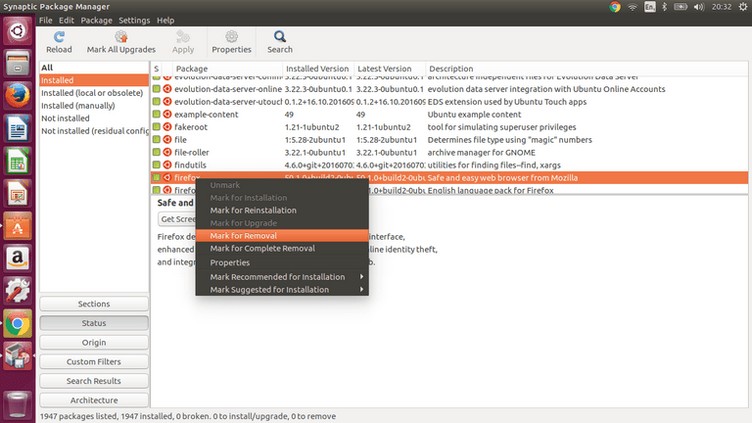Open the File menu
This screenshot has height=423, width=752.
[46, 20]
